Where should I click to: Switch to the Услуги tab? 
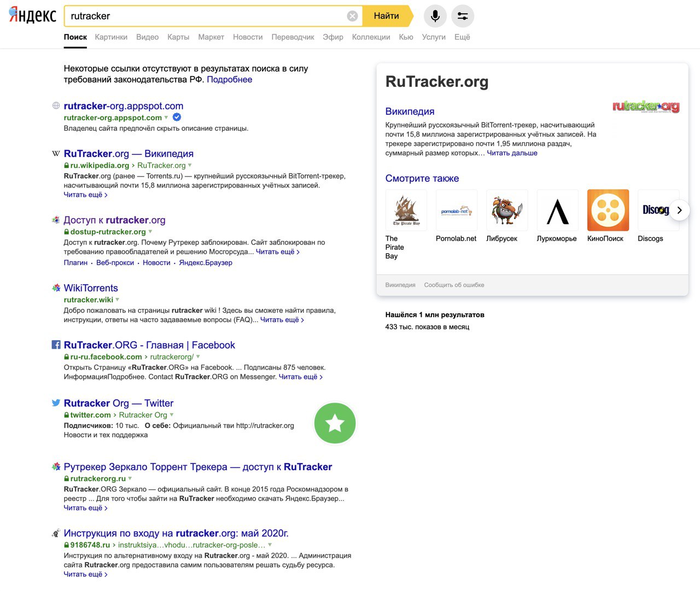coord(434,37)
